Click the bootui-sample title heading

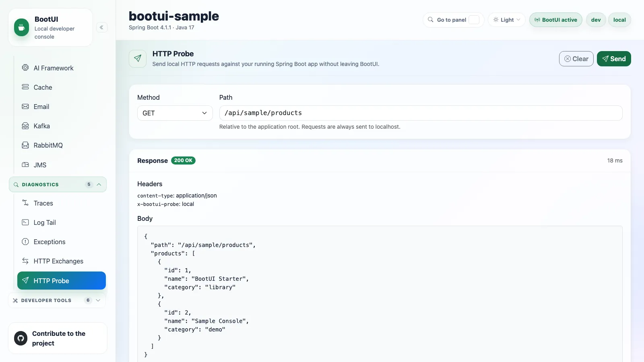174,16
